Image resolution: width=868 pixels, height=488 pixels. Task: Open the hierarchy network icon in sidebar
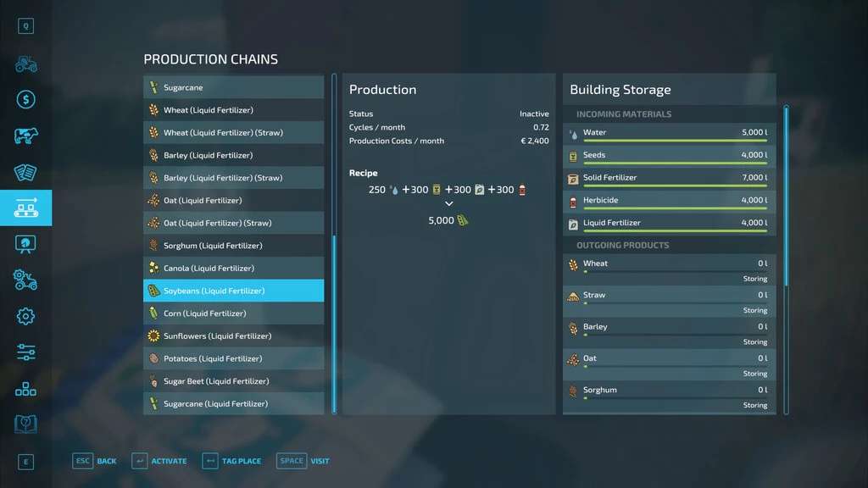25,388
